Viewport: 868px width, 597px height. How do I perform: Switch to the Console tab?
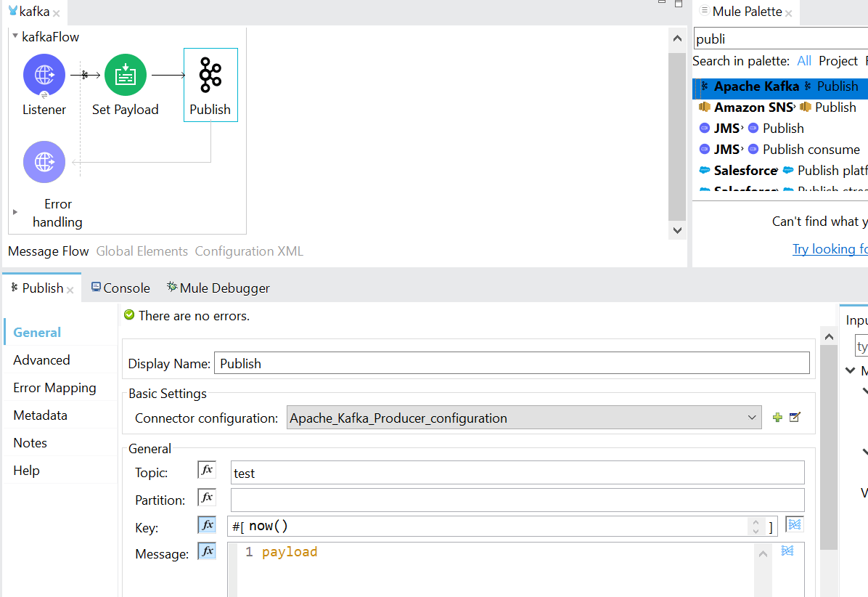pyautogui.click(x=120, y=288)
